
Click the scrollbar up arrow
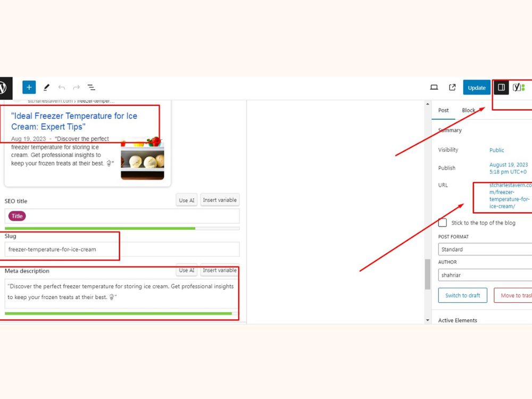click(x=428, y=104)
